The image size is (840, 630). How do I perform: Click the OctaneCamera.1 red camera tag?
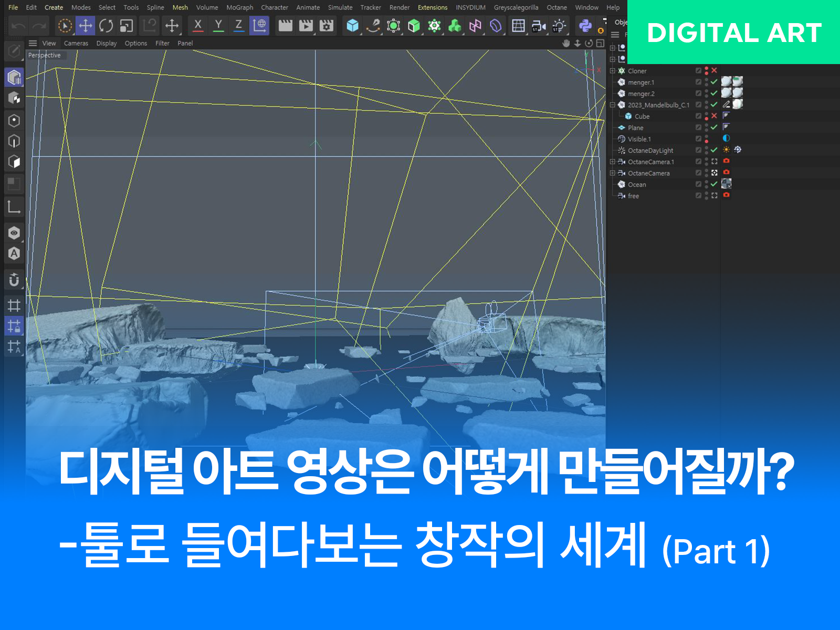coord(727,161)
